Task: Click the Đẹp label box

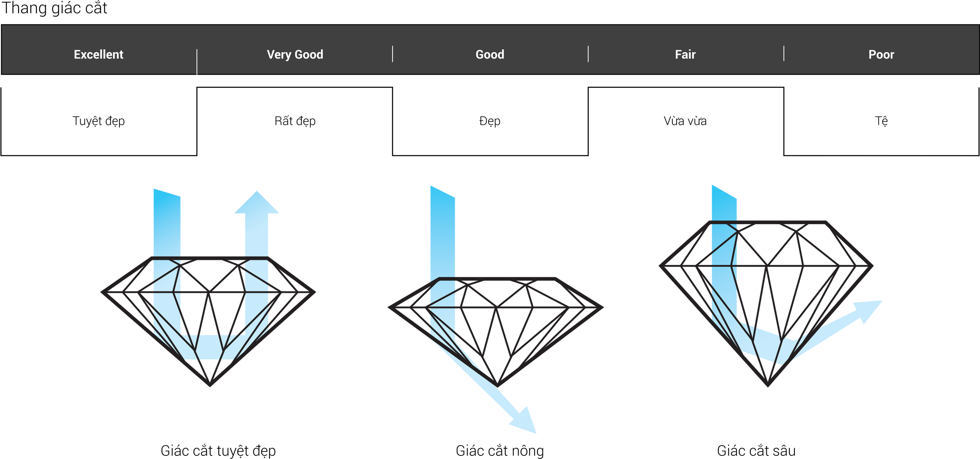Action: (491, 121)
